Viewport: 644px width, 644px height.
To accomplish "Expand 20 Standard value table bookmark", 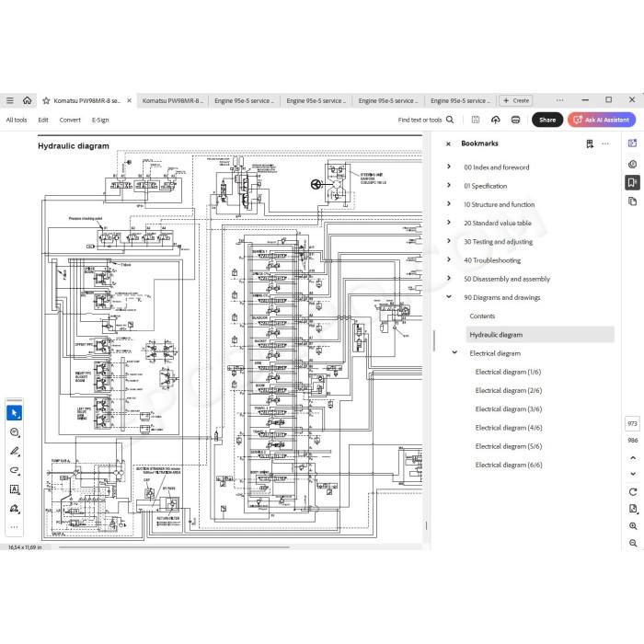I will [449, 223].
